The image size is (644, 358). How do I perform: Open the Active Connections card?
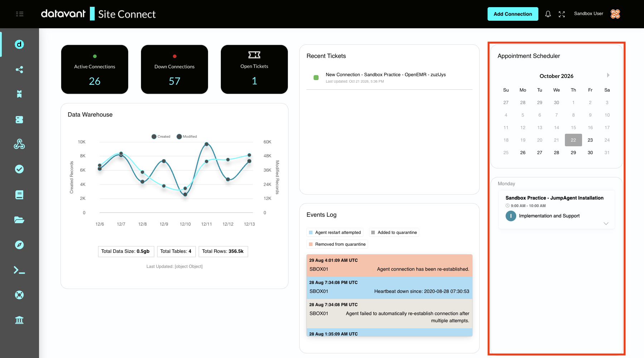coord(95,69)
